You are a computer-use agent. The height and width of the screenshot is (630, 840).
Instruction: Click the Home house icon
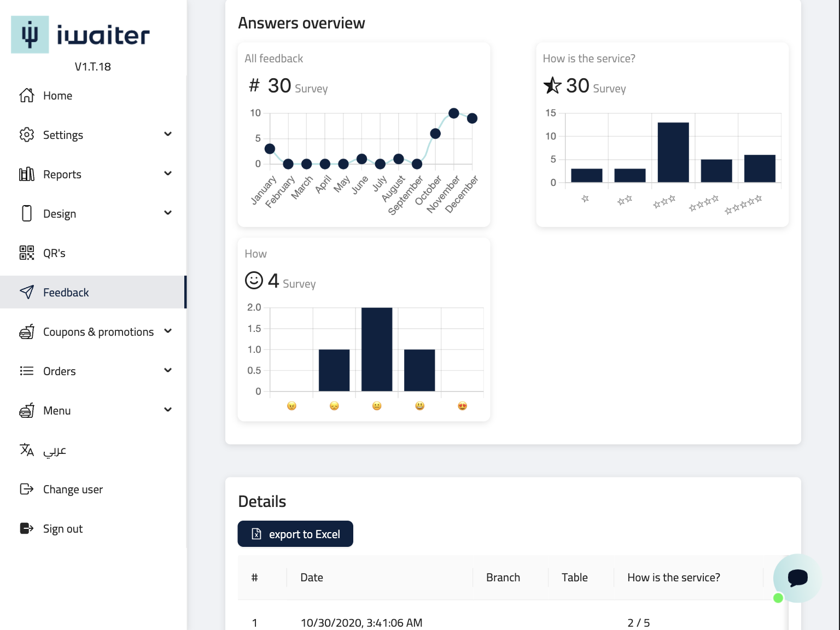tap(27, 96)
